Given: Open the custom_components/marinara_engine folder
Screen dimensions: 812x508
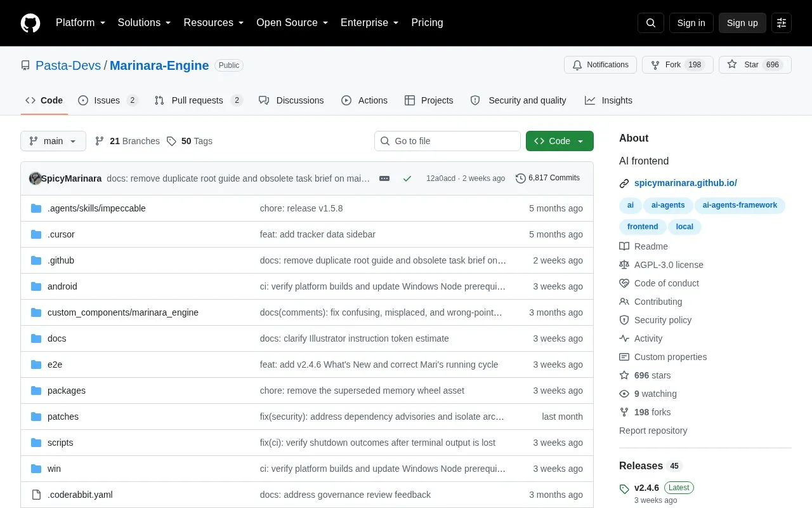Looking at the screenshot, I should tap(123, 312).
